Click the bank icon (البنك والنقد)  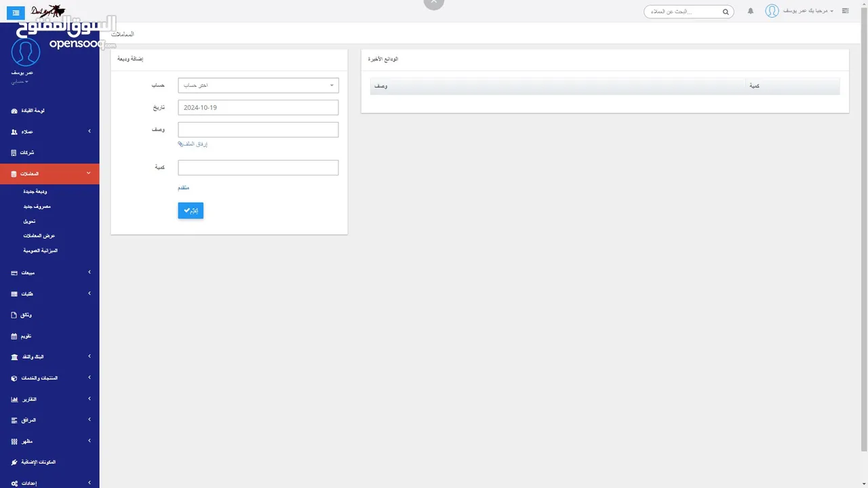point(14,357)
